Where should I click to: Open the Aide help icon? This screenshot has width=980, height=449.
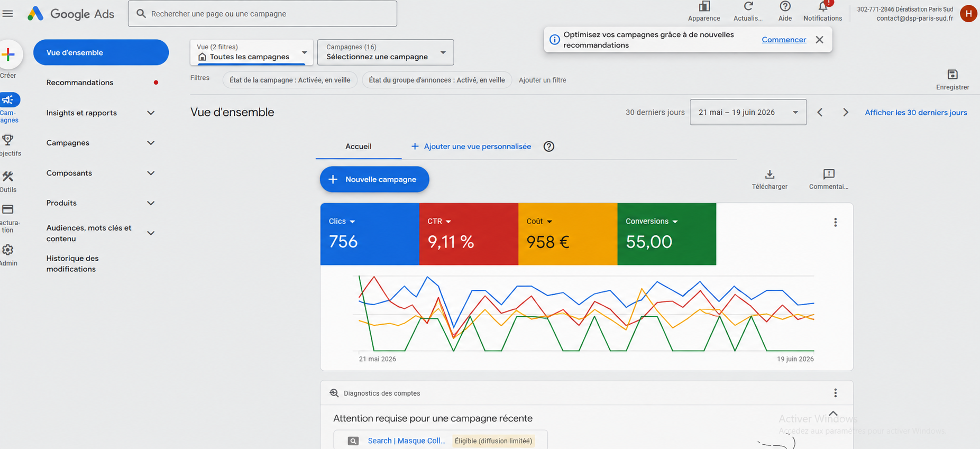(x=785, y=7)
